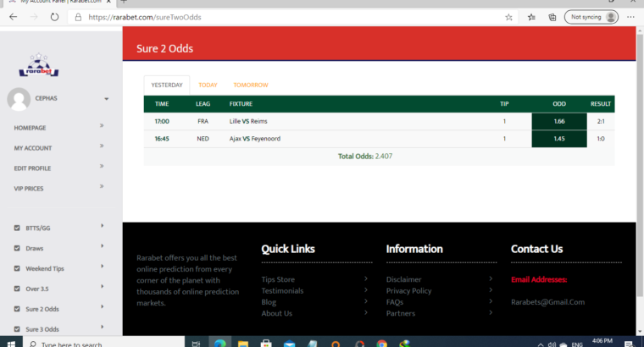Click the 1.45 odd for Ajax VS Feyenoord
The height and width of the screenshot is (347, 644).
point(559,139)
